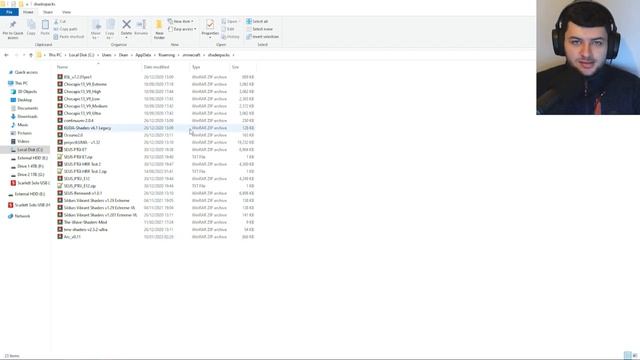Select the KUDA-Shaders v6.1 Legacy file
Viewport: 640px width, 360px height.
(x=156, y=128)
